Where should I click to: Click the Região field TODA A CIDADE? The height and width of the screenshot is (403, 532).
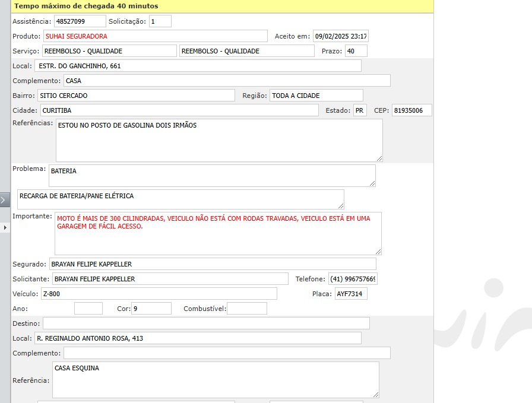coord(316,96)
